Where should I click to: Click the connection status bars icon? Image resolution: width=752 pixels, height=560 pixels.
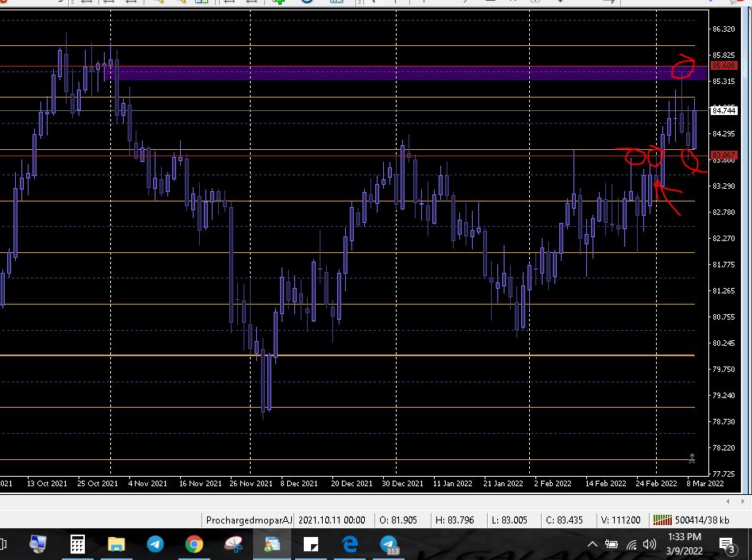pyautogui.click(x=662, y=520)
